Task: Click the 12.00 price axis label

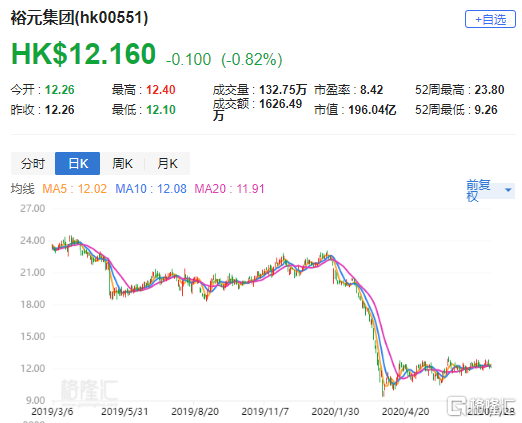Action: (32, 368)
